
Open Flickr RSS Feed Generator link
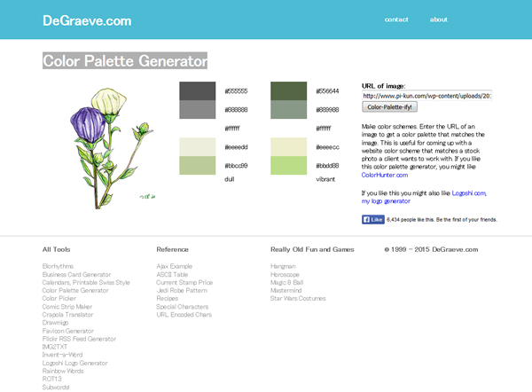pyautogui.click(x=79, y=339)
